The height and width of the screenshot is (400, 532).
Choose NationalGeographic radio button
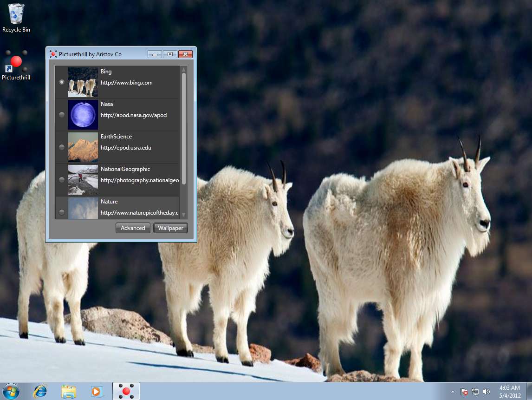(x=62, y=180)
